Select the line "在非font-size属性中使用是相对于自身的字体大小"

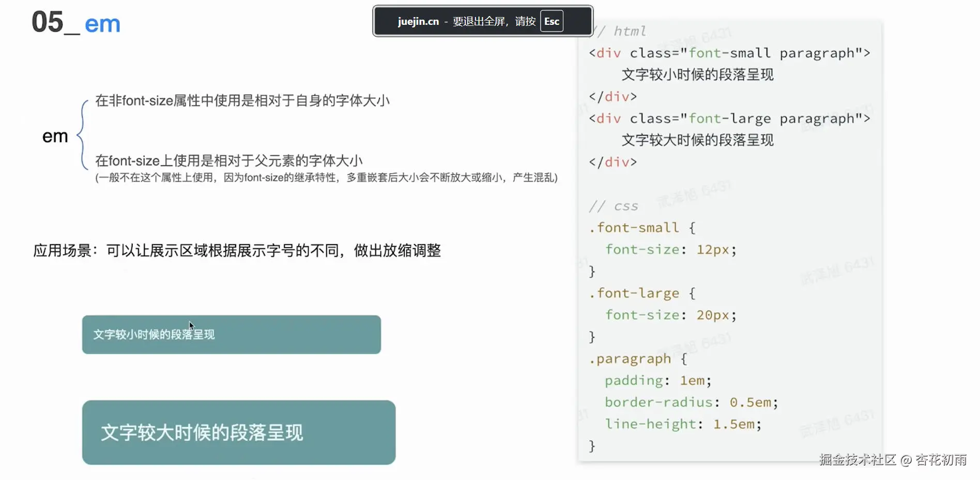click(x=242, y=100)
